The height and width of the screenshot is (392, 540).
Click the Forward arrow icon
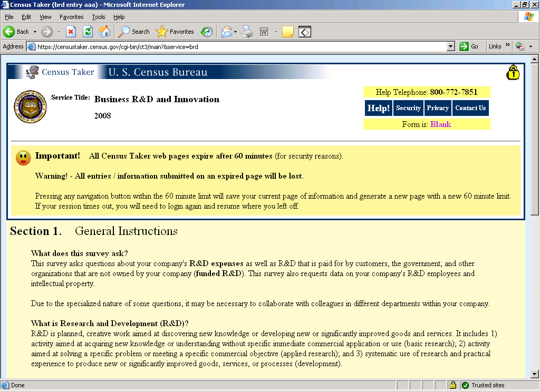click(47, 32)
